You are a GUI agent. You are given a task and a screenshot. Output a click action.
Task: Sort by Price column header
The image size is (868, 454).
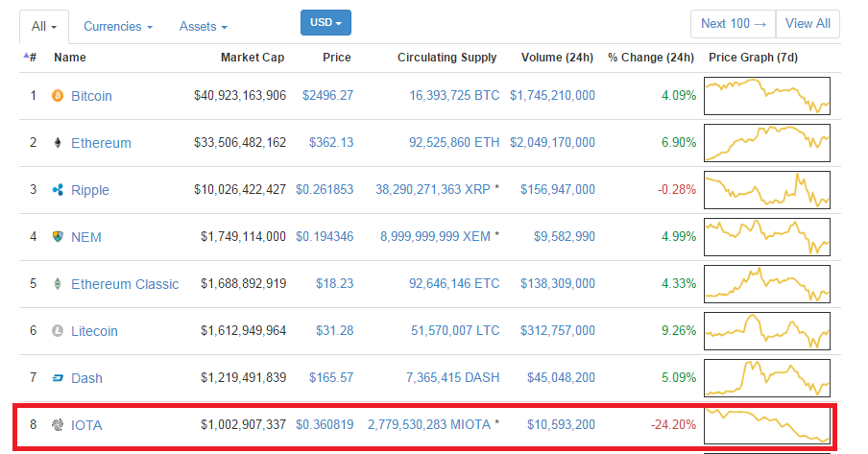click(337, 58)
